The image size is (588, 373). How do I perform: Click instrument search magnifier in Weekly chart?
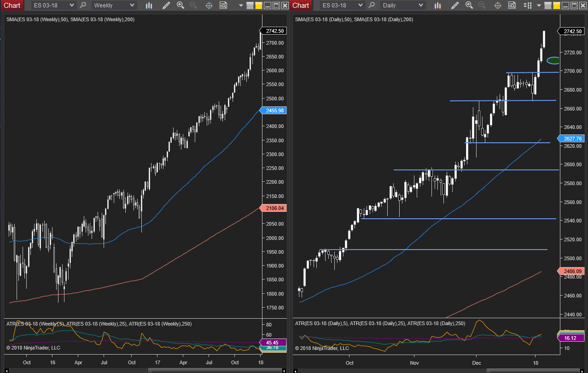coord(83,5)
